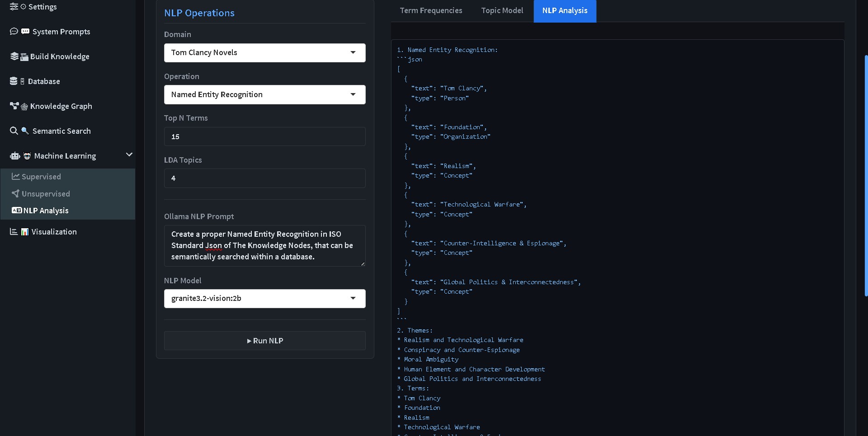This screenshot has height=436, width=868.
Task: Click the JSON line "text": "Foundation"
Action: pos(449,127)
